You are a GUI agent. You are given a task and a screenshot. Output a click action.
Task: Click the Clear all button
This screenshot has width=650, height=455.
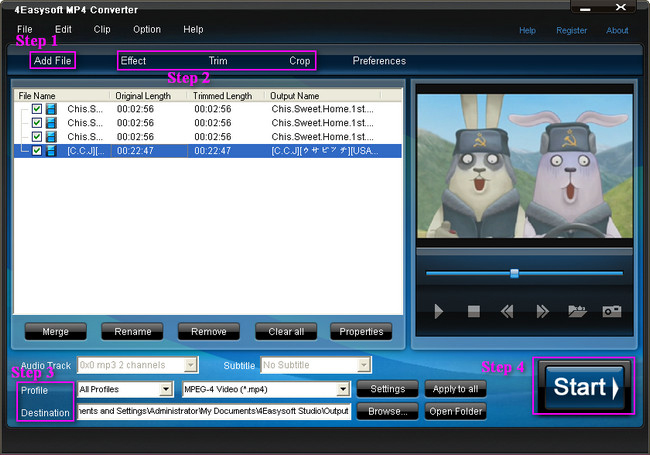(286, 332)
